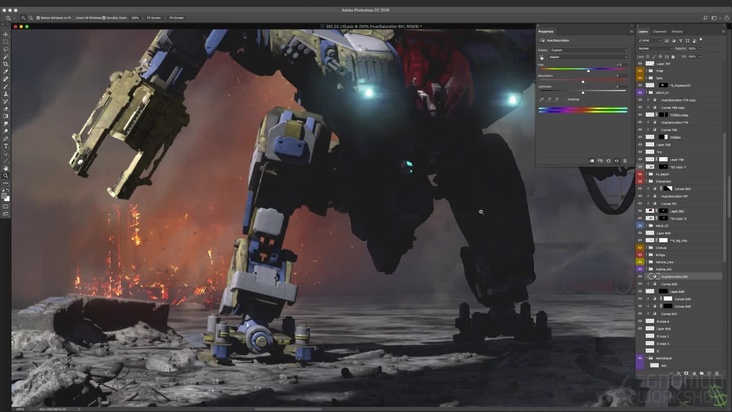The image size is (732, 412).
Task: Select the Eyedropper tool in the toolbar
Action: tap(6, 72)
